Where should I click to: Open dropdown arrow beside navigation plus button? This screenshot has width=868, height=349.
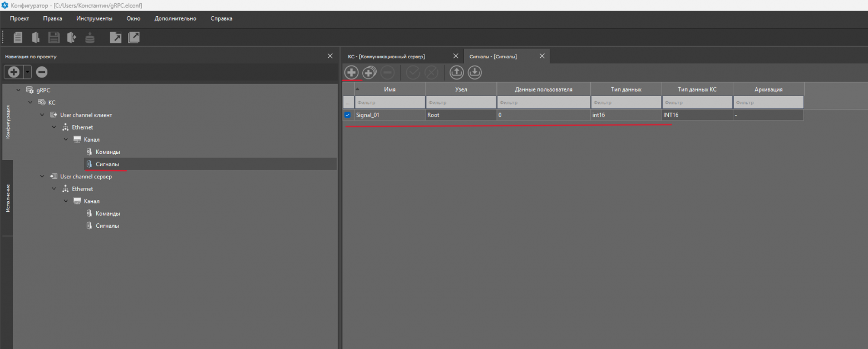click(x=27, y=72)
